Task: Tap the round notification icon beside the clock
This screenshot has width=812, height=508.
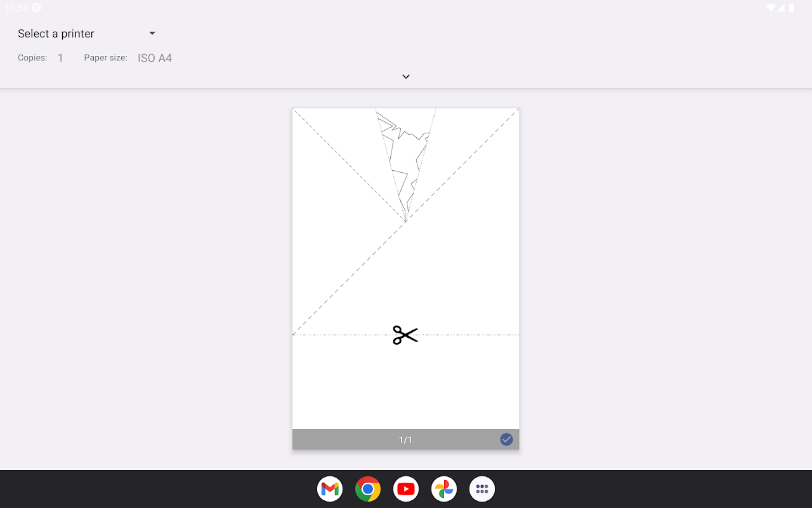Action: point(36,8)
